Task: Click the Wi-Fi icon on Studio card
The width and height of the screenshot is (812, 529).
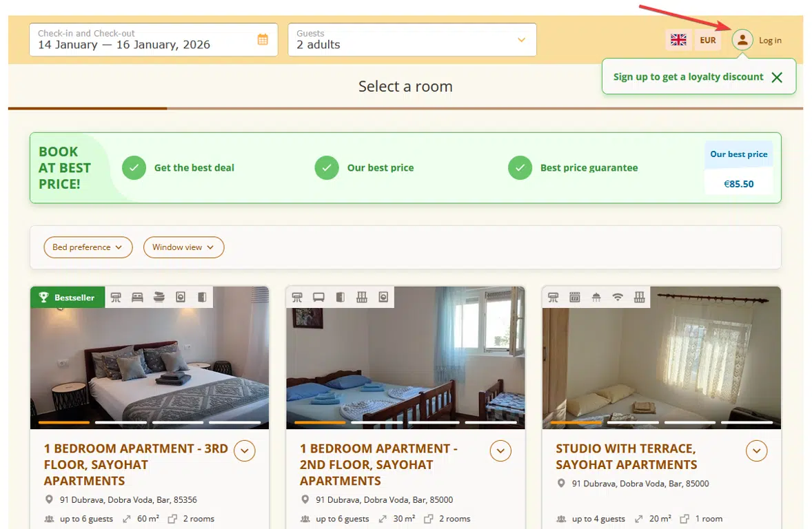Action: click(x=618, y=298)
